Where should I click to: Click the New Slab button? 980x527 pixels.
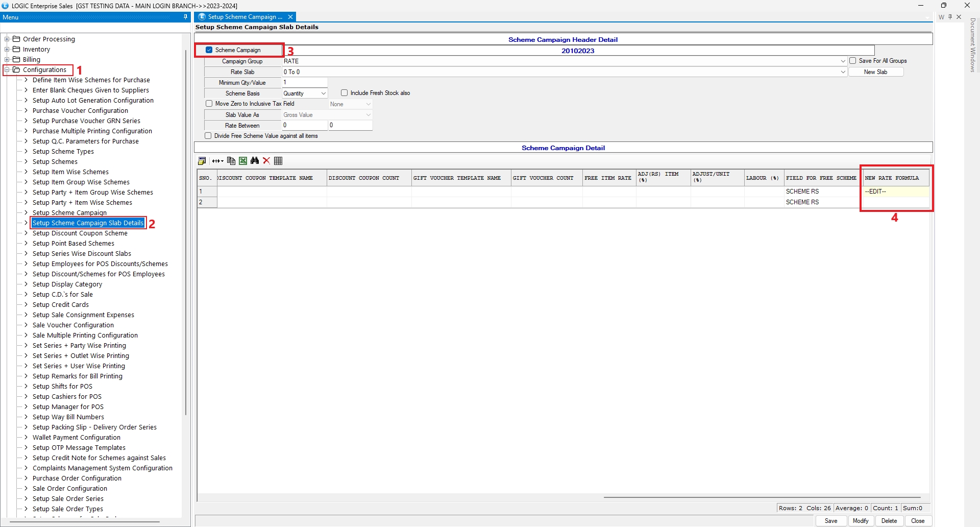pos(875,72)
